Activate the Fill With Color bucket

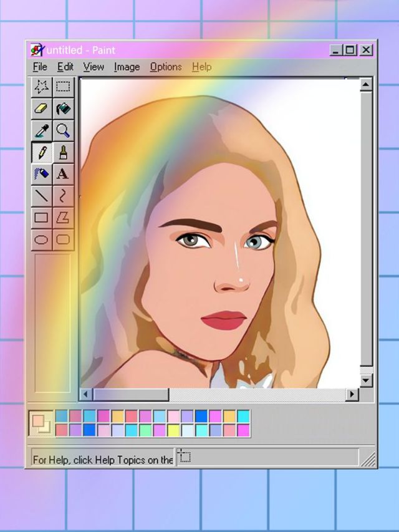click(63, 109)
